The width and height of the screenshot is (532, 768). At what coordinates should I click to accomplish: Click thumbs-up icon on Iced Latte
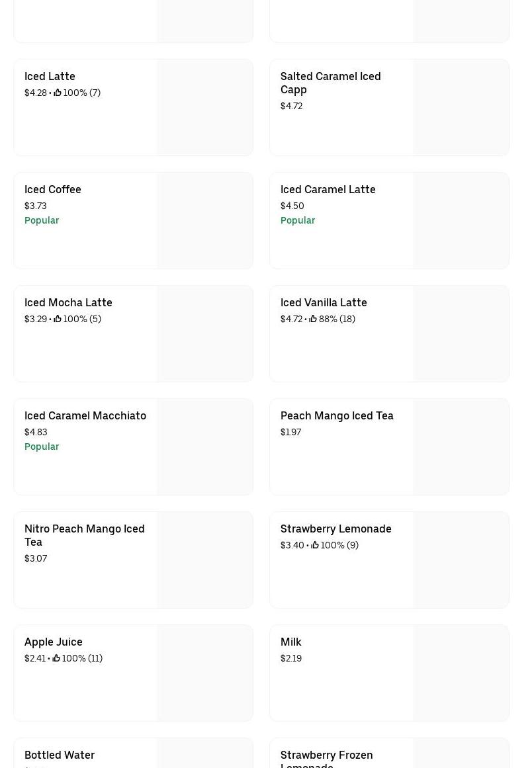tap(58, 93)
